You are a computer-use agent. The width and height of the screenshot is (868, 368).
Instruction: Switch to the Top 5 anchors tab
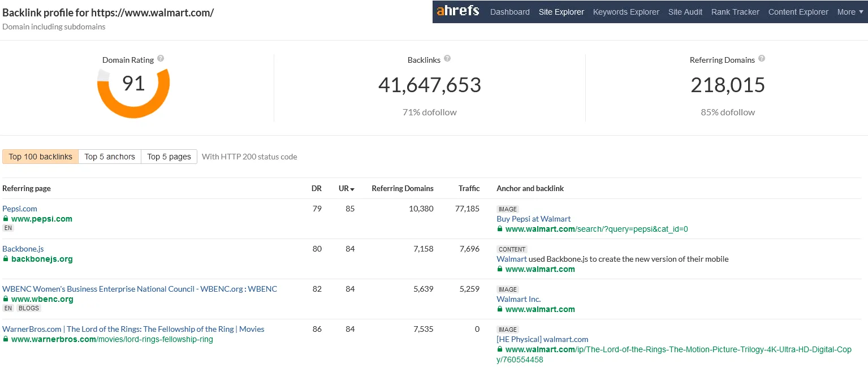pos(110,157)
